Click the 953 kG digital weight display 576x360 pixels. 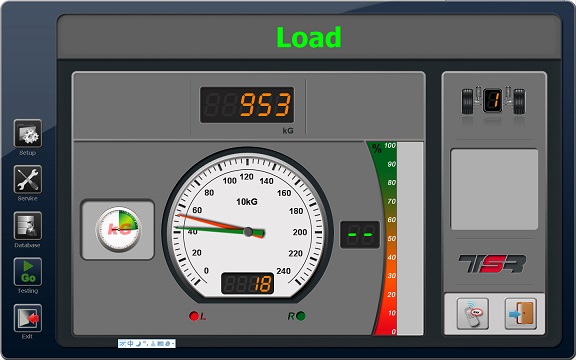[x=247, y=105]
